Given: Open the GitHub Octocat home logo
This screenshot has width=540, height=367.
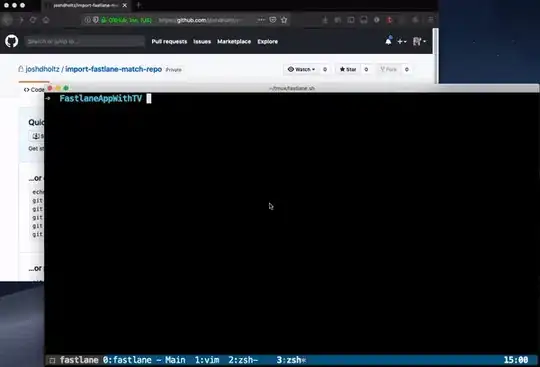Looking at the screenshot, I should tap(11, 41).
